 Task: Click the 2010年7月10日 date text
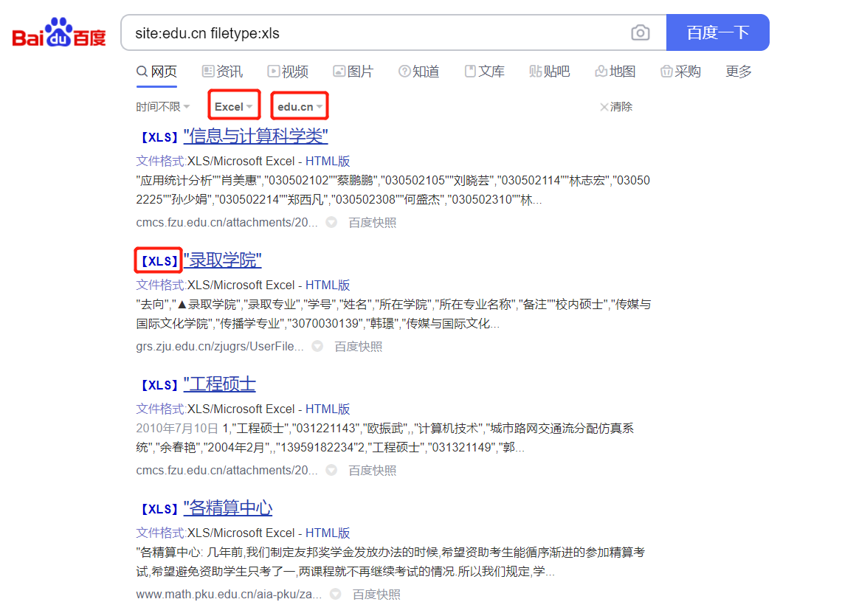(177, 429)
